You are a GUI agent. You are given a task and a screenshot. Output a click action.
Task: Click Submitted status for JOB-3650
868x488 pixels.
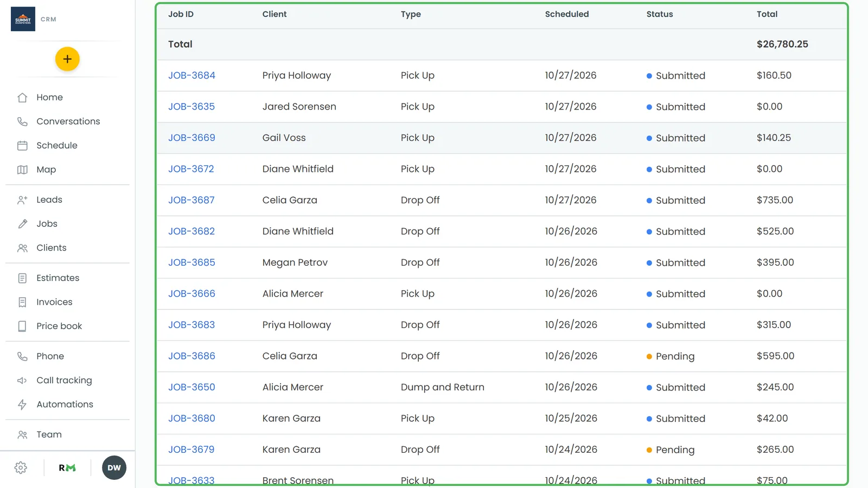(676, 387)
